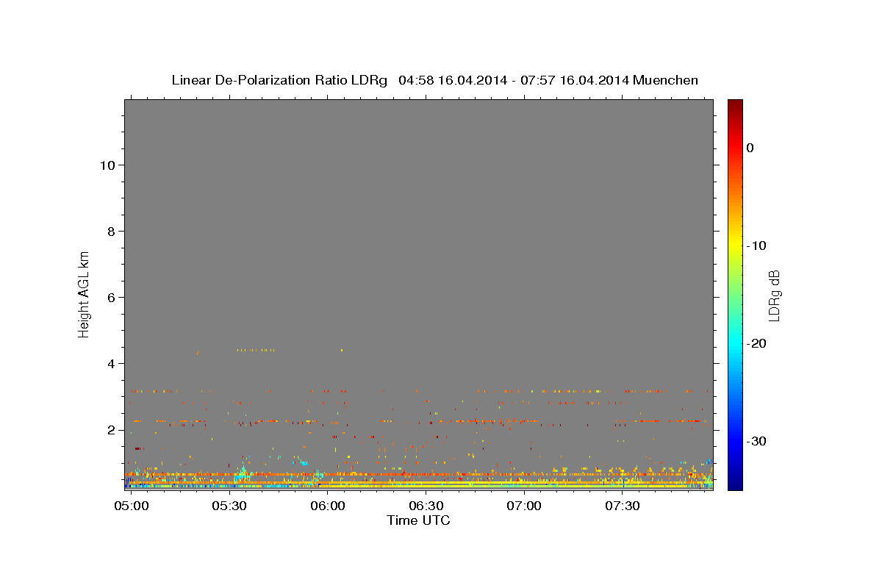The width and height of the screenshot is (882, 588).
Task: Click the 'Muenchen' station name in title
Action: (x=666, y=80)
